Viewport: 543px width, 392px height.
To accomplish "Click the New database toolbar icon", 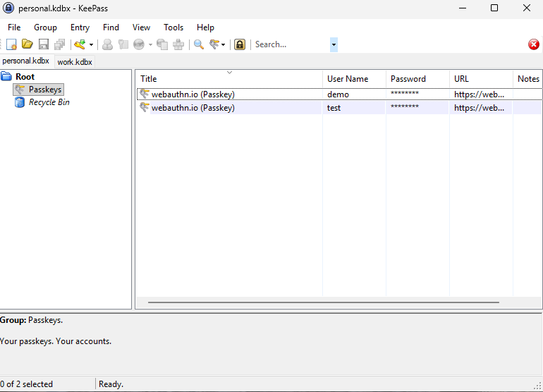I will click(11, 44).
